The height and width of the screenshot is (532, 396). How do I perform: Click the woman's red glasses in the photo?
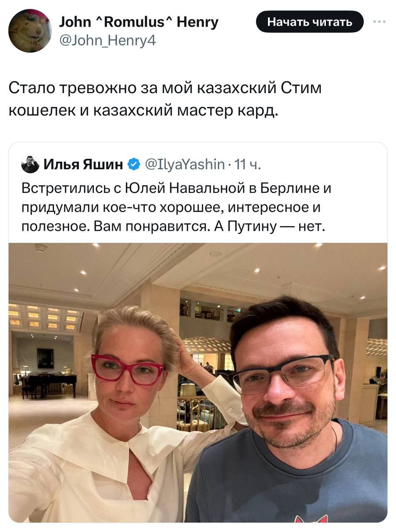(127, 369)
